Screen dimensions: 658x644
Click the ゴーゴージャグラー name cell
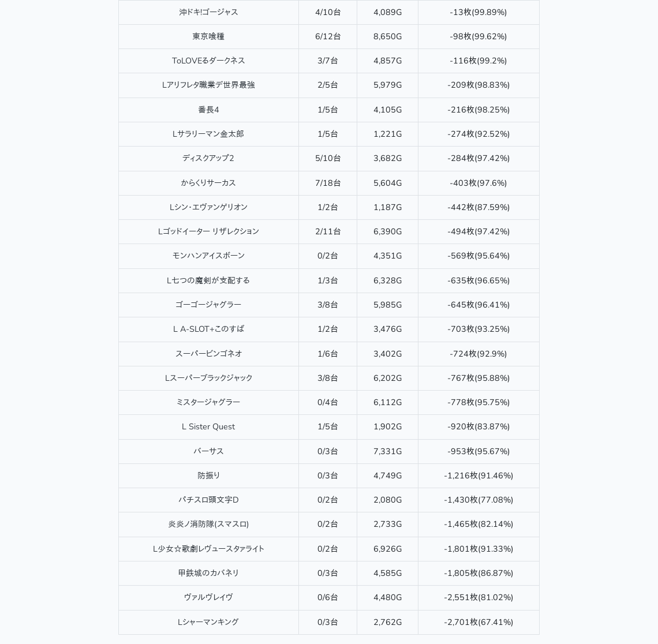pos(208,305)
